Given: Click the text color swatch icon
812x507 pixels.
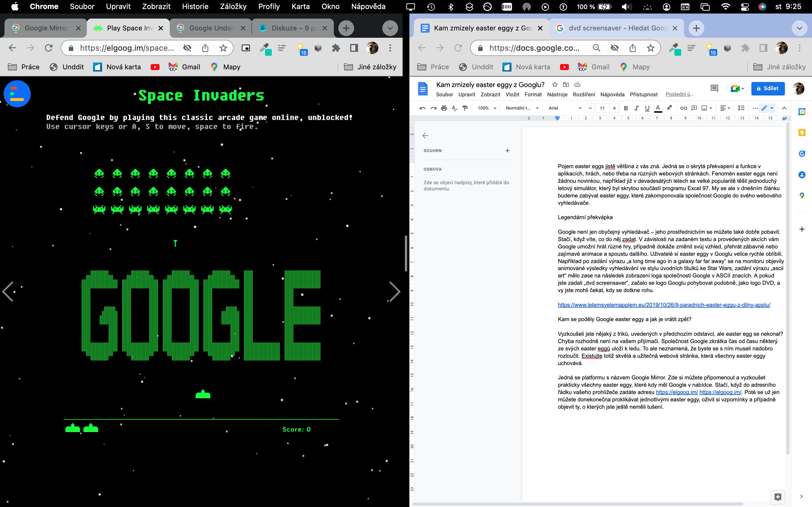Looking at the screenshot, I should [658, 108].
